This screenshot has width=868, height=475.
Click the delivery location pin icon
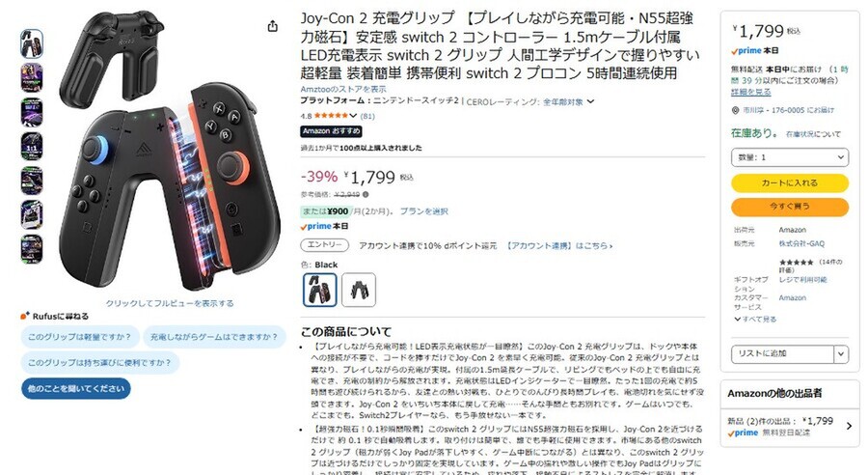(735, 110)
